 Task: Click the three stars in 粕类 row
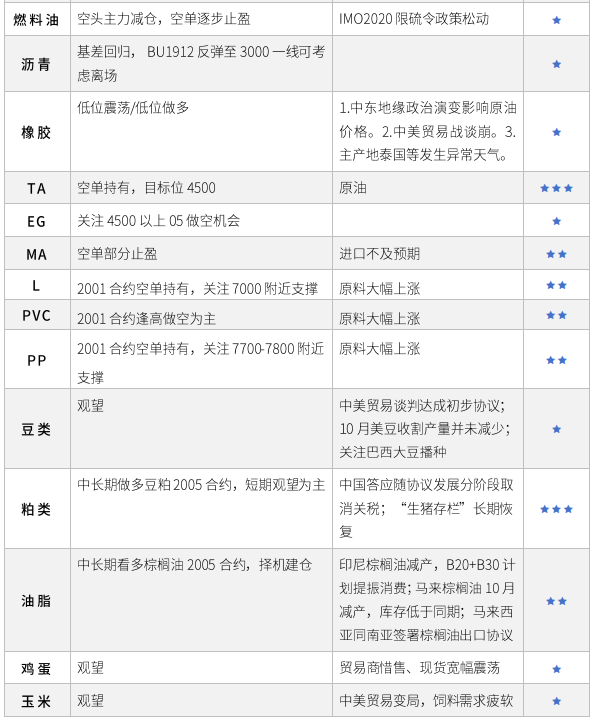(x=556, y=509)
